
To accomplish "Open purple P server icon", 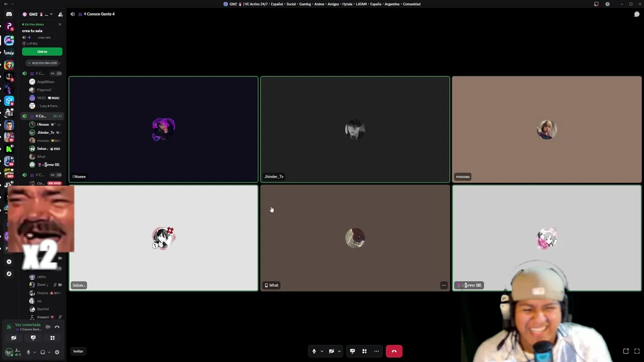I will pyautogui.click(x=9, y=27).
